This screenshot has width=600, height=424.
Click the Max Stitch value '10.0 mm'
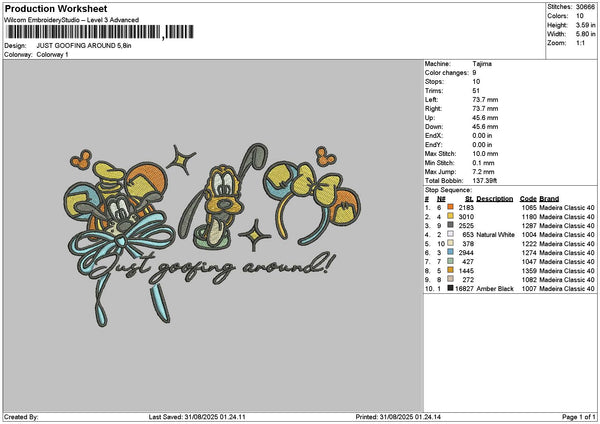click(x=485, y=153)
